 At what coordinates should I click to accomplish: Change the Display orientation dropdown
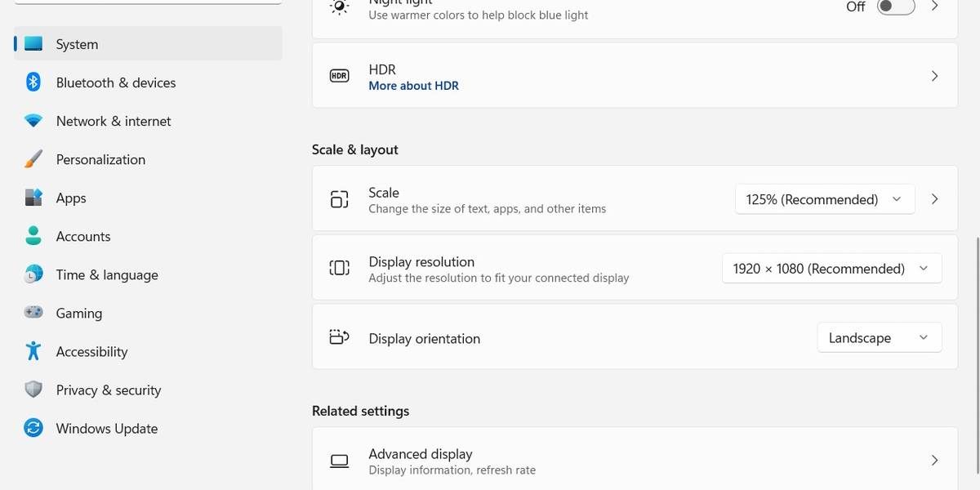[x=879, y=338]
